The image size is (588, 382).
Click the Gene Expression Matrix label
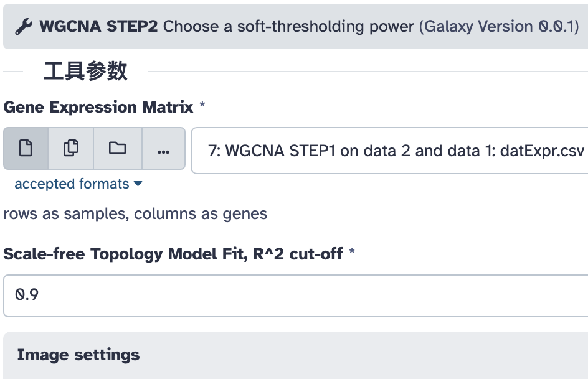tap(98, 107)
